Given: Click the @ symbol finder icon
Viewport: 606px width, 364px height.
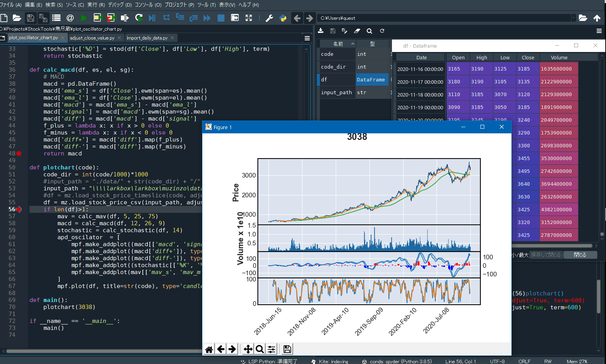Looking at the screenshot, I should coord(70,18).
